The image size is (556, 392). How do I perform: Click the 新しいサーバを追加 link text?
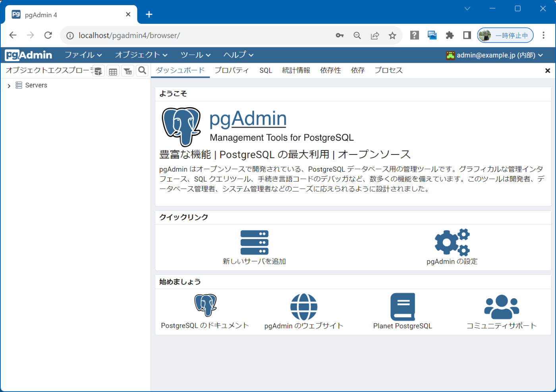coord(255,261)
